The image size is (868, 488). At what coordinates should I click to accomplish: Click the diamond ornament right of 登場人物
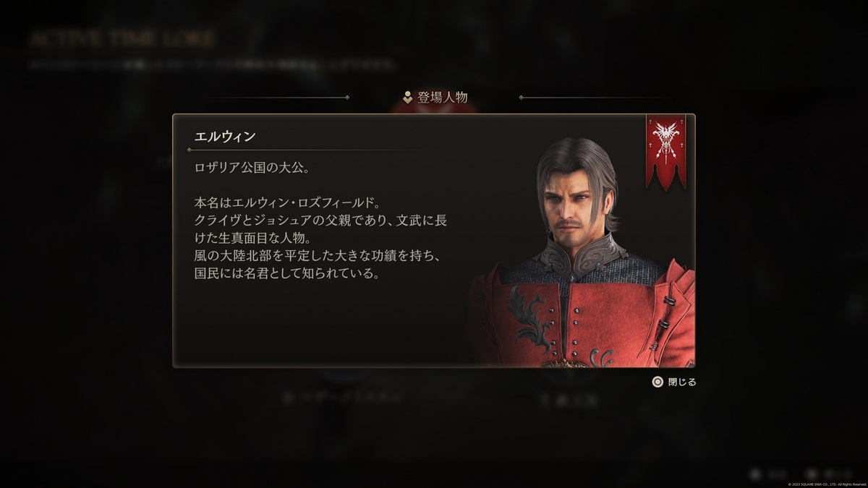[521, 97]
